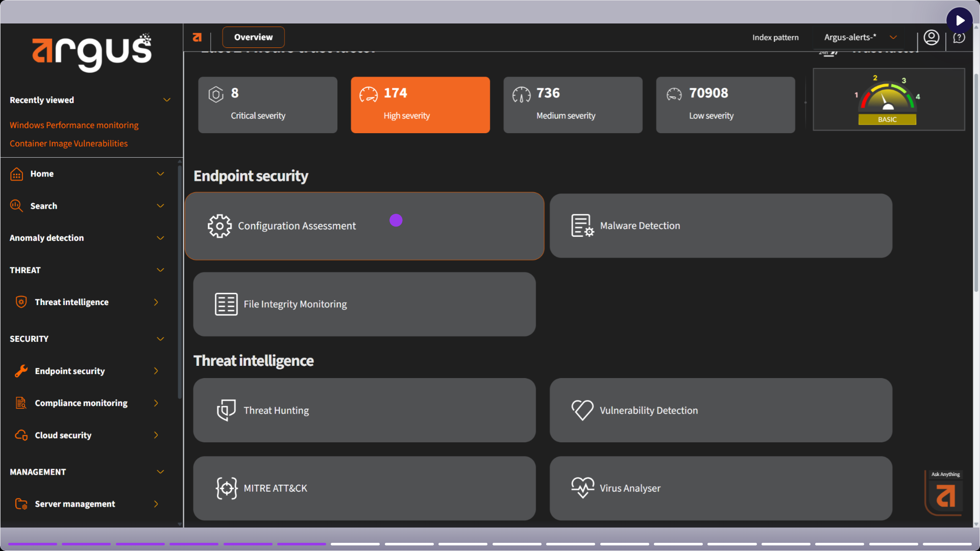Open the help question mark icon

[x=959, y=38]
